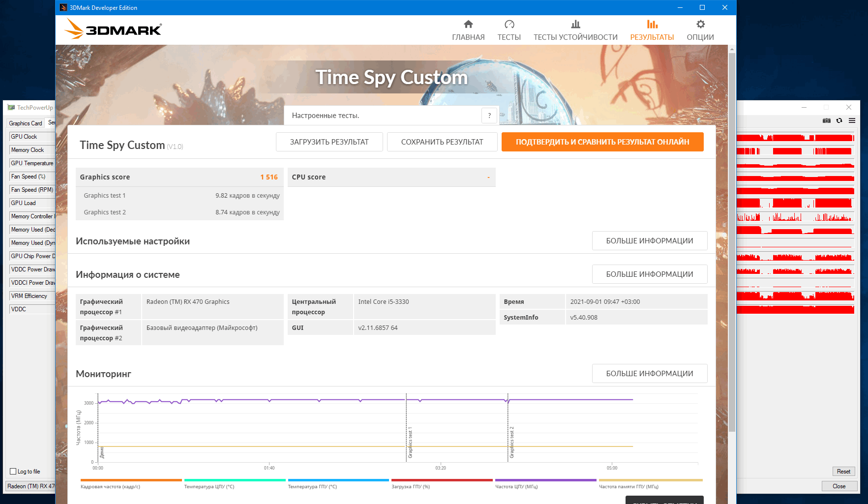Viewport: 868px width, 504px height.
Task: Enable Log to file checkbox in GPU-Z
Action: tap(13, 471)
